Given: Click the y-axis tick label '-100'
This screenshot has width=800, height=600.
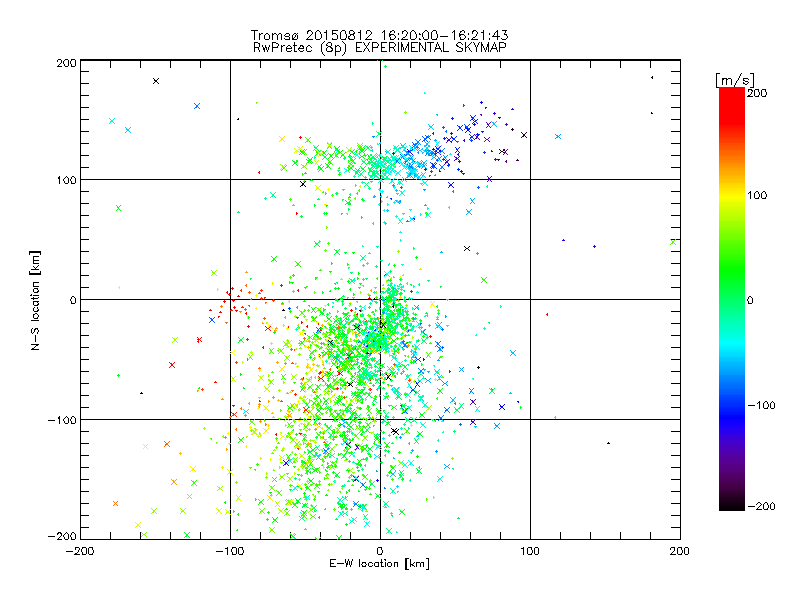Looking at the screenshot, I should 62,420.
